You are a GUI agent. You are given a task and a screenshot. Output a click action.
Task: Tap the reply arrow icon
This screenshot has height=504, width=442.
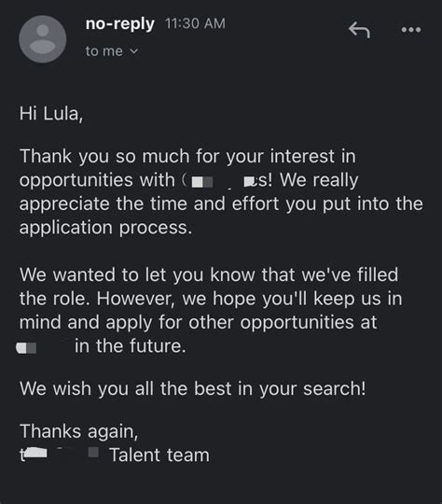pos(359,30)
